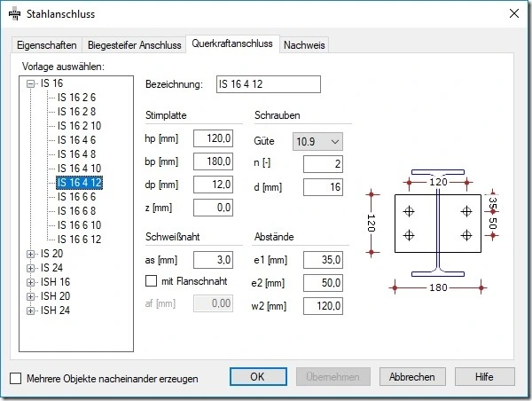The height and width of the screenshot is (401, 532).
Task: Click the Stirnplatte section heading
Action: coord(166,115)
